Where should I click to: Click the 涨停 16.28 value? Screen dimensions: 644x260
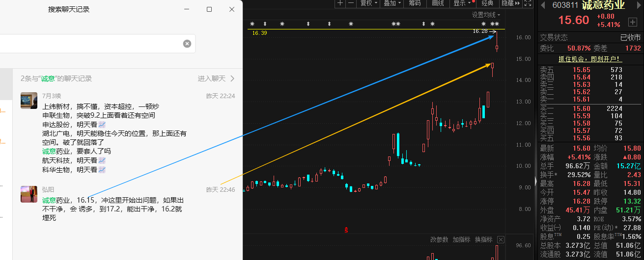(581, 201)
